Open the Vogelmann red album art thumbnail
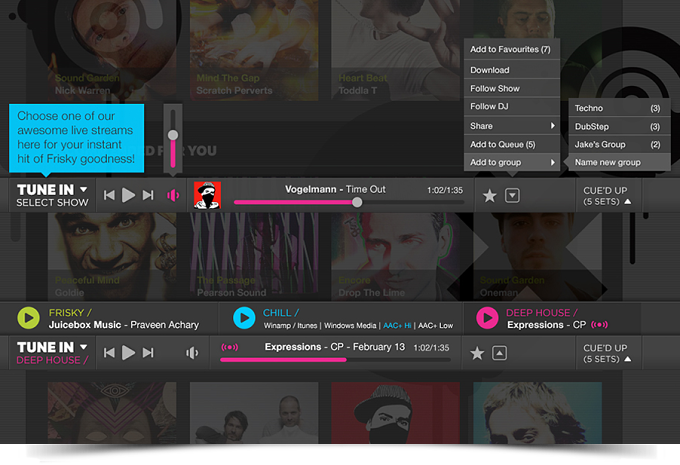This screenshot has width=680, height=465. coord(207,195)
